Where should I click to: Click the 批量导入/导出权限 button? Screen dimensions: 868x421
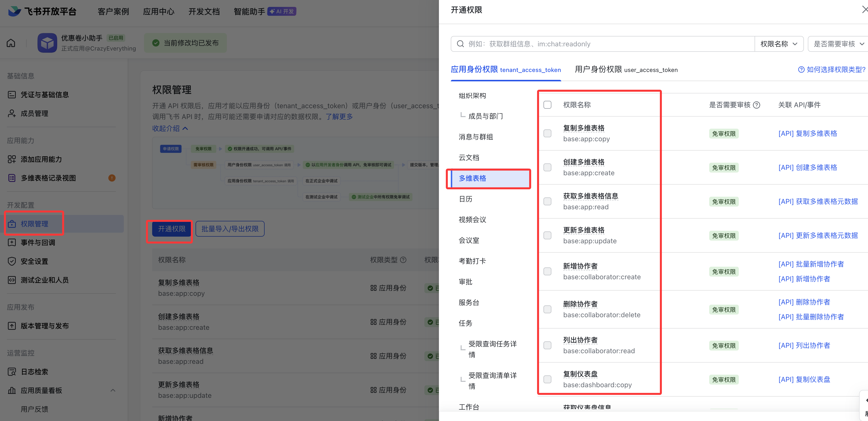230,229
